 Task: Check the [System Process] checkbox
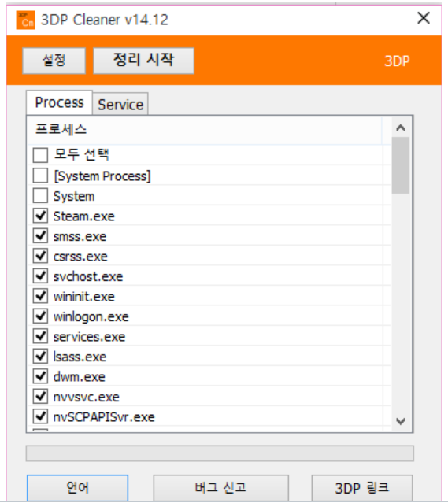(40, 176)
